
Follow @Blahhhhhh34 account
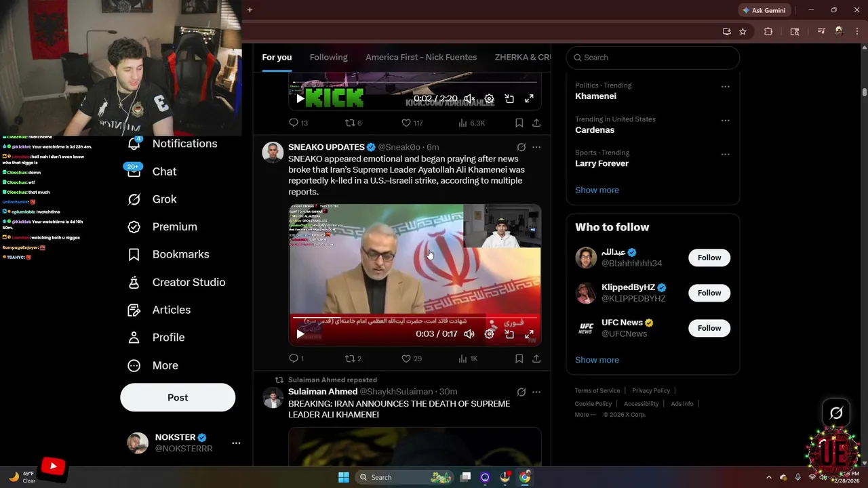(709, 258)
